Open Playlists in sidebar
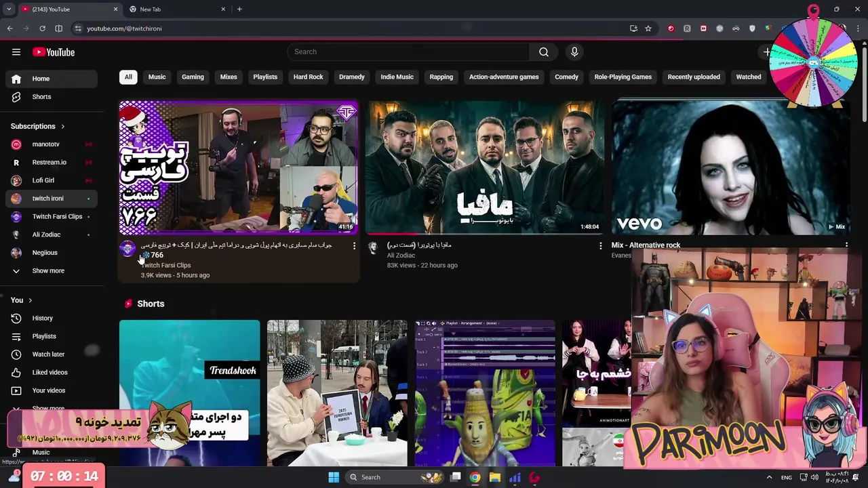This screenshot has height=488, width=868. (52, 336)
